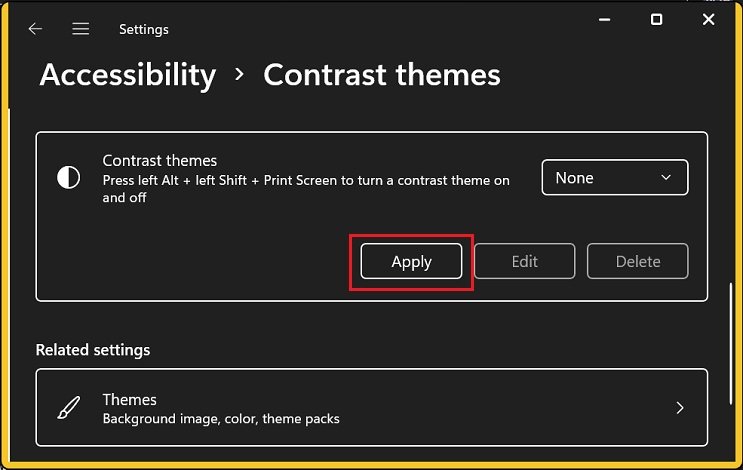Minimize the Settings window
The image size is (743, 470).
point(603,19)
